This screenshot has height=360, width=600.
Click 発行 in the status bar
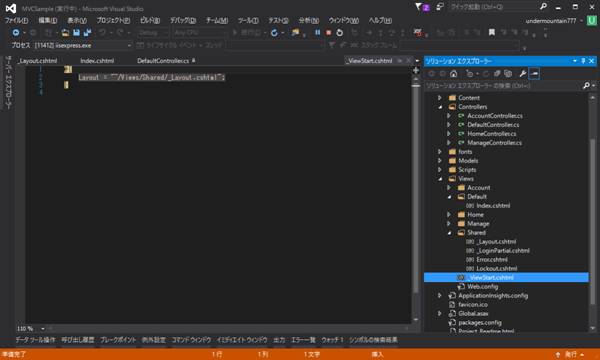pyautogui.click(x=571, y=355)
